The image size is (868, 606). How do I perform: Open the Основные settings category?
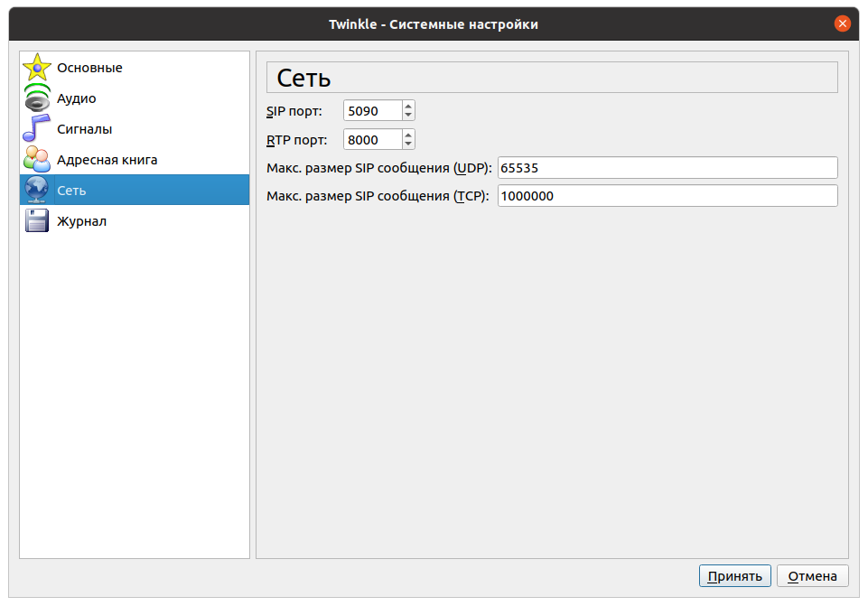click(135, 68)
